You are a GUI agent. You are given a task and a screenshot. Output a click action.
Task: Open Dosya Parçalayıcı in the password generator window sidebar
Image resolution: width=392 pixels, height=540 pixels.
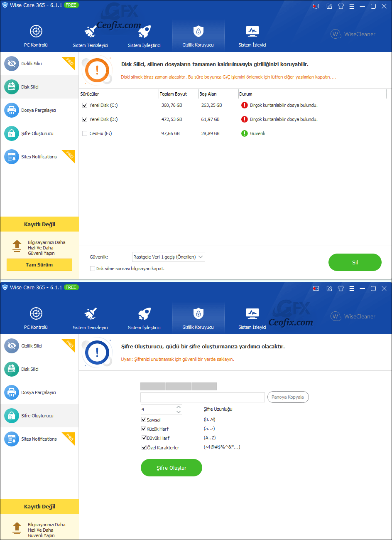click(x=39, y=392)
